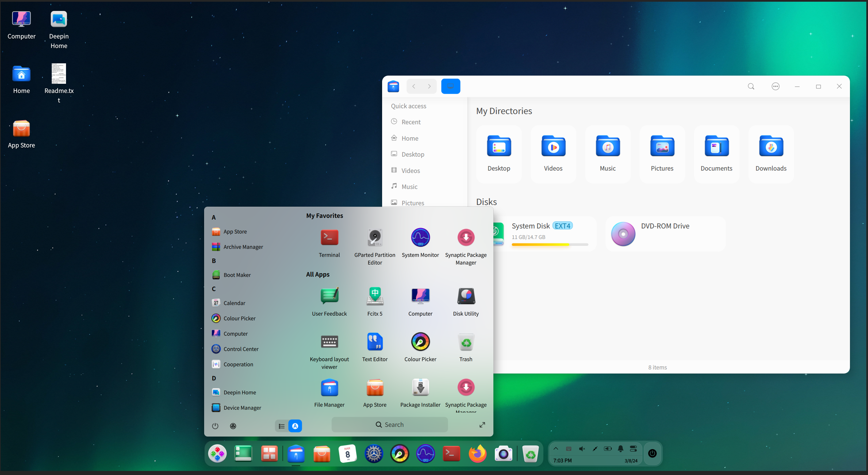The image size is (868, 475).
Task: Toggle launcher fullscreen mode
Action: point(482,425)
